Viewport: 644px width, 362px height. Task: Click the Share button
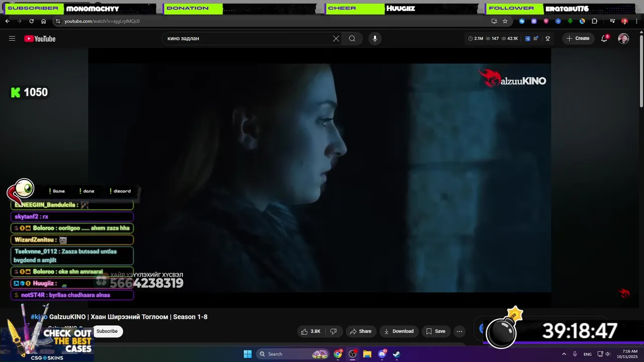tap(361, 331)
